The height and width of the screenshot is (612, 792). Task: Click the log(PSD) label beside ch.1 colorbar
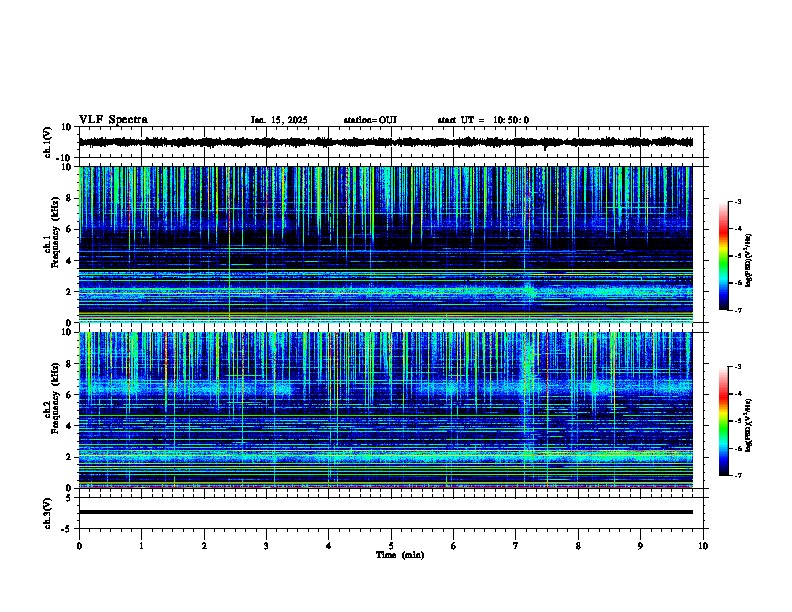tap(749, 260)
